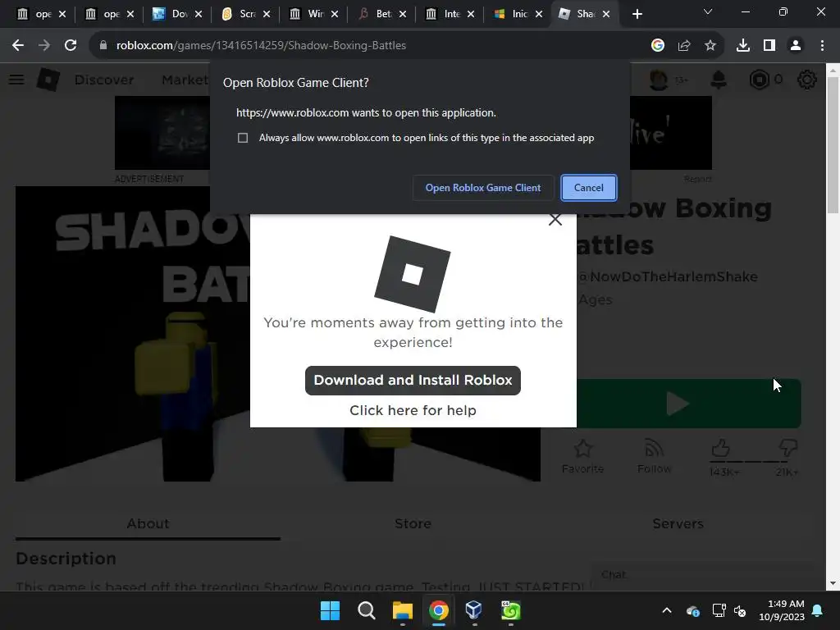Share this page via share icon
This screenshot has height=630, width=840.
pos(683,46)
